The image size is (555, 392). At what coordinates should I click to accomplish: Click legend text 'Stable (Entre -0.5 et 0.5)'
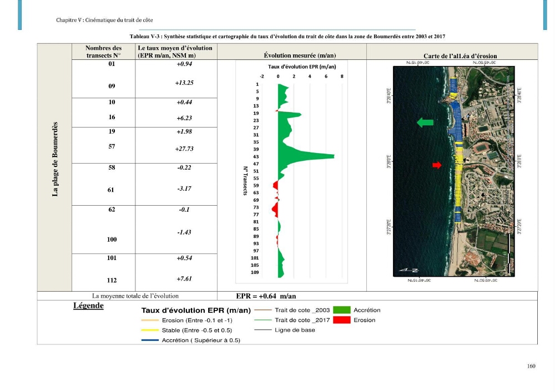(x=197, y=330)
